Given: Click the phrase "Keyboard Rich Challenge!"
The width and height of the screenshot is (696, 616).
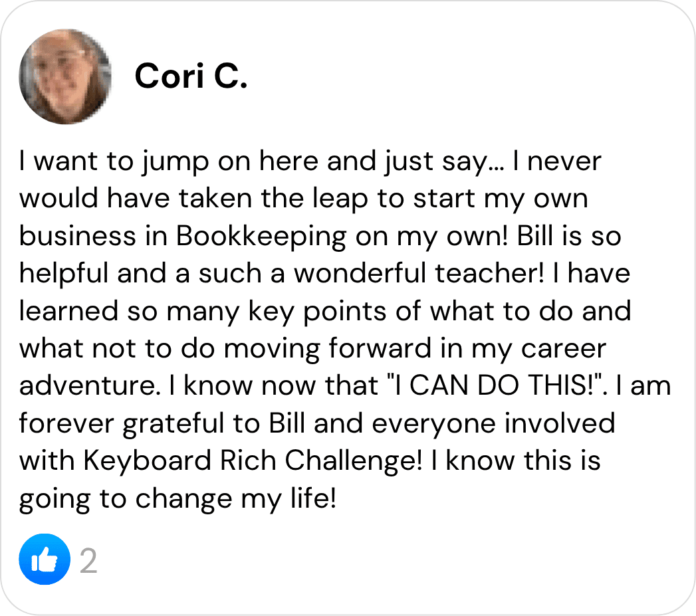Looking at the screenshot, I should pyautogui.click(x=255, y=461).
